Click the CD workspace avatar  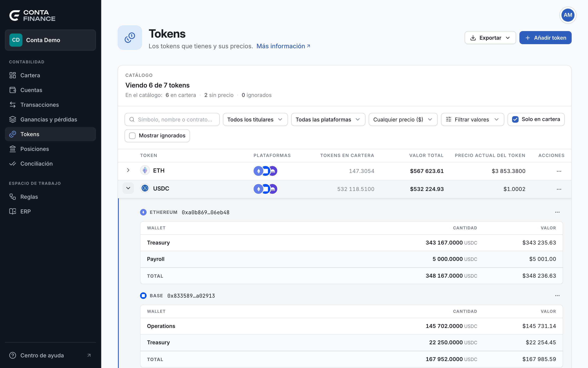[16, 40]
